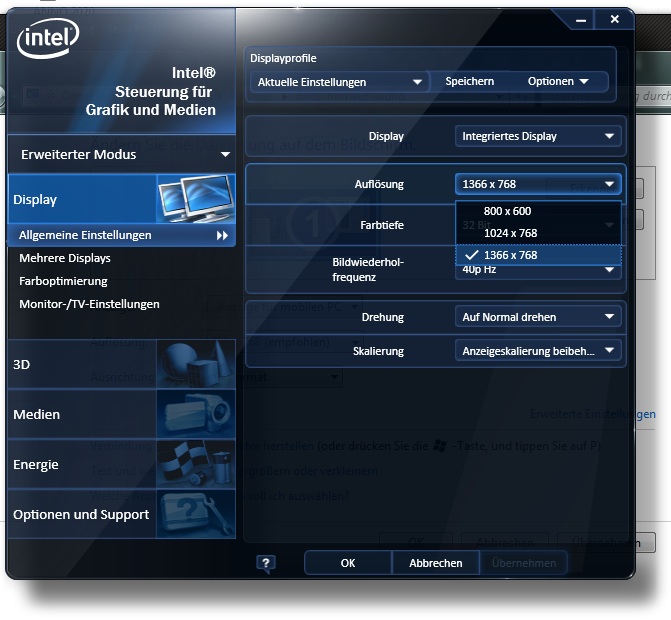This screenshot has height=620, width=671.
Task: Open the Drehung Auf Normal drehen dropdown
Action: tap(538, 317)
